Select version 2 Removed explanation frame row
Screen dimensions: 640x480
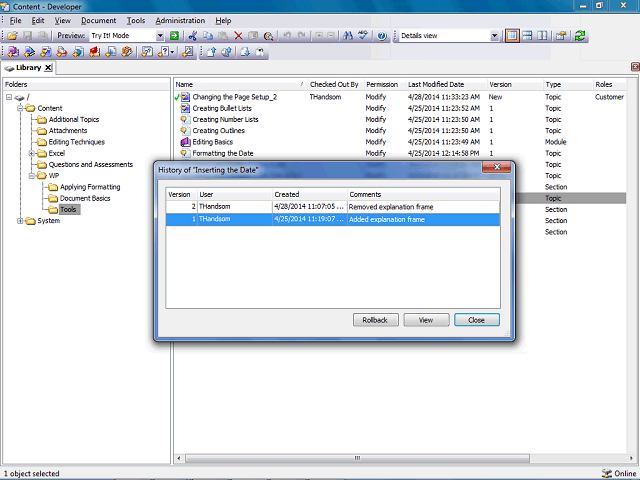pos(333,207)
